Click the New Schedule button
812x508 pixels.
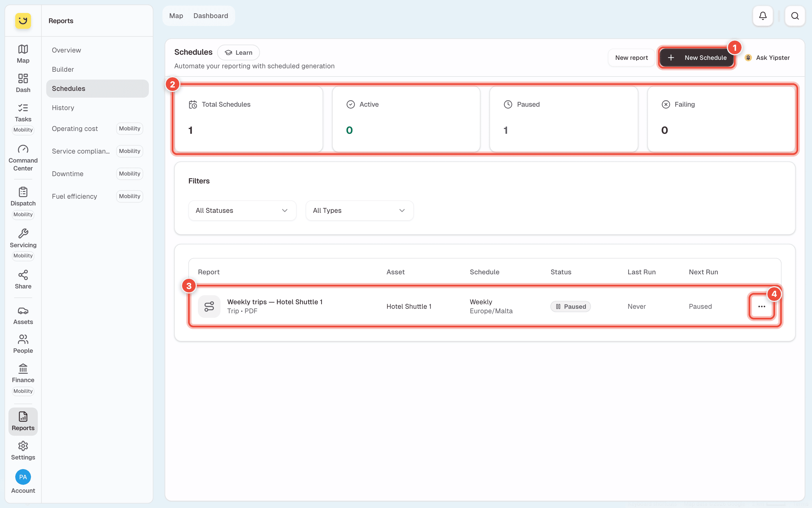pos(697,58)
